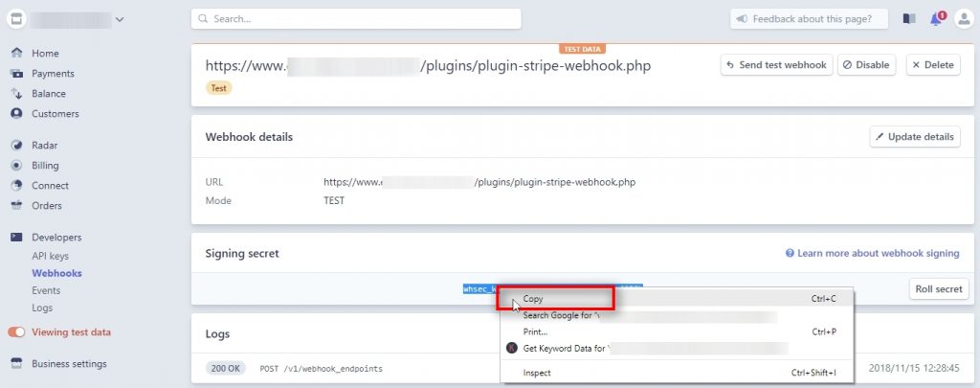Open Payments via its card icon

point(16,74)
